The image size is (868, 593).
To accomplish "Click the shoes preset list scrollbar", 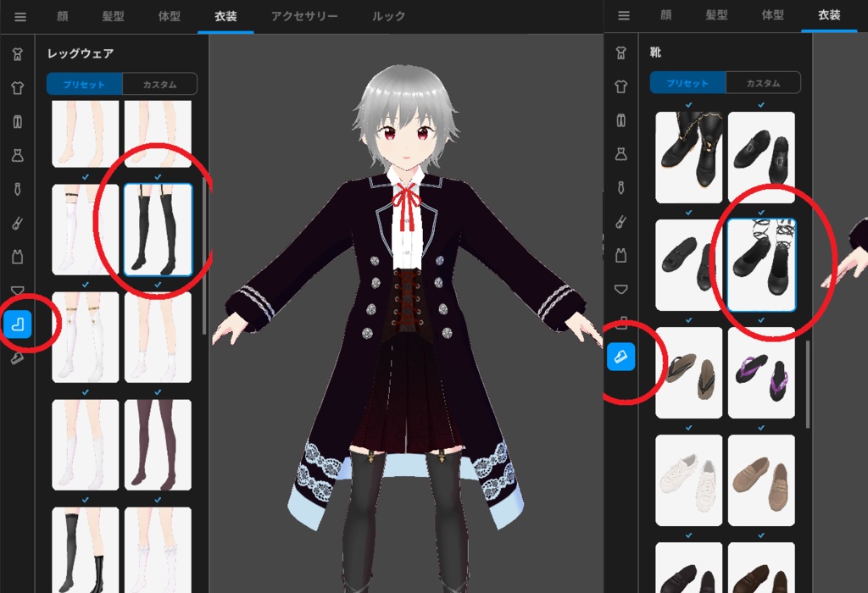I will point(808,384).
